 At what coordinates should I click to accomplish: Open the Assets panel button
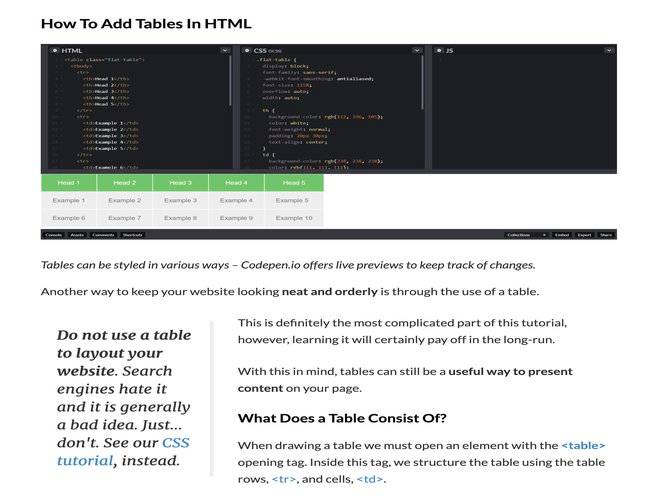tap(77, 235)
